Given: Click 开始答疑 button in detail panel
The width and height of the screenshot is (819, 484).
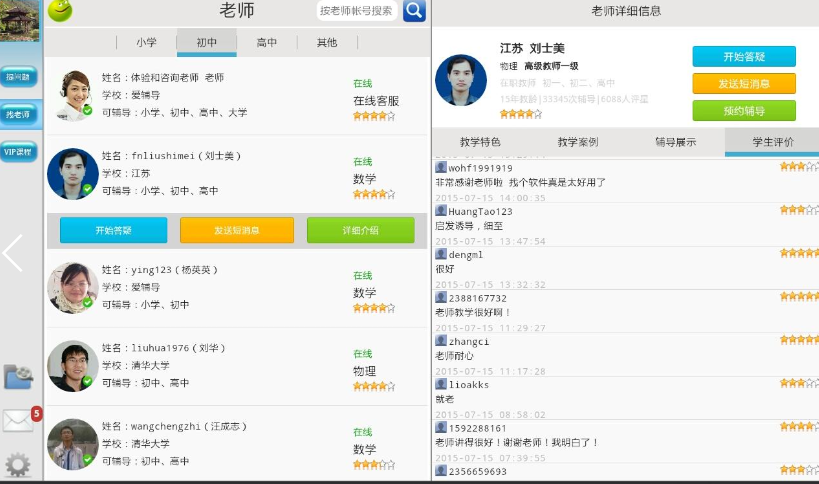Looking at the screenshot, I should pyautogui.click(x=744, y=56).
